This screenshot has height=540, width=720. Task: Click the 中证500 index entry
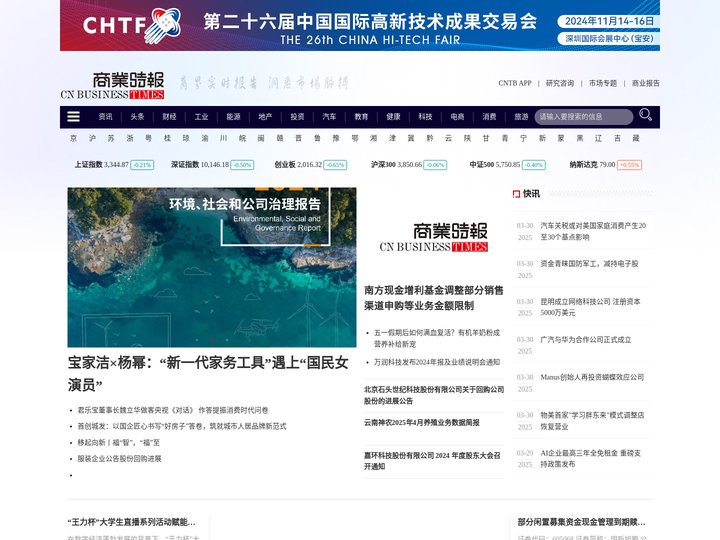coord(507,164)
